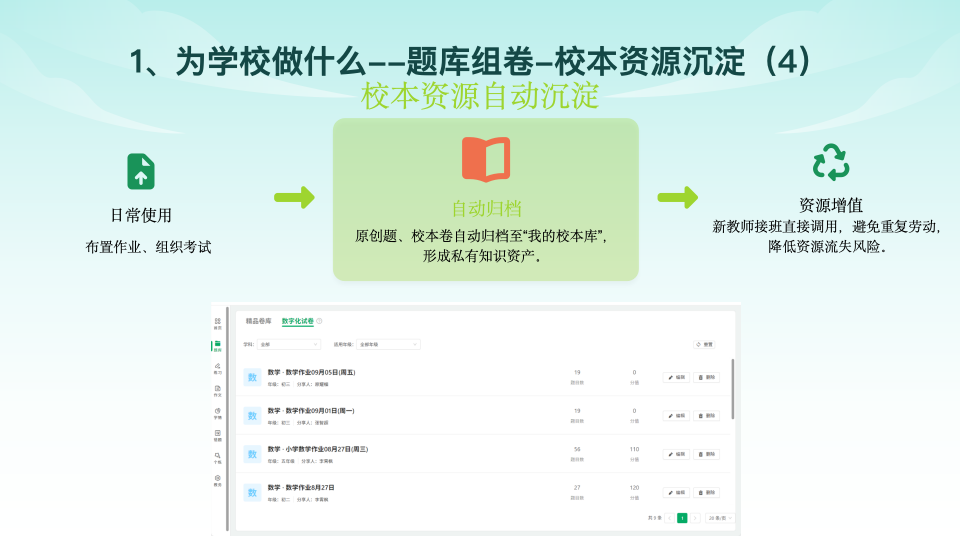Click the 数 subject icon of 数学作业09月05日
960x540 pixels.
click(252, 377)
